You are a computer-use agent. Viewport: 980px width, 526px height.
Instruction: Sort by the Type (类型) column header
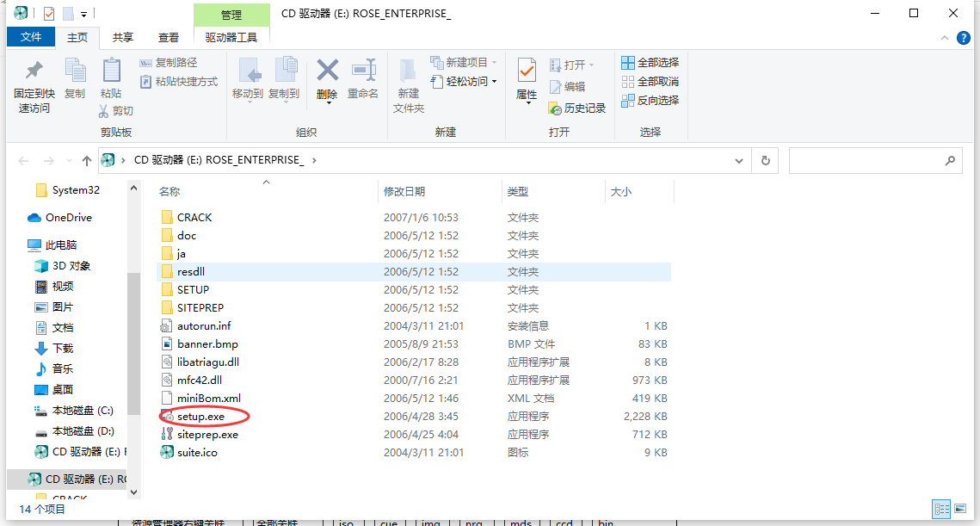tap(518, 191)
